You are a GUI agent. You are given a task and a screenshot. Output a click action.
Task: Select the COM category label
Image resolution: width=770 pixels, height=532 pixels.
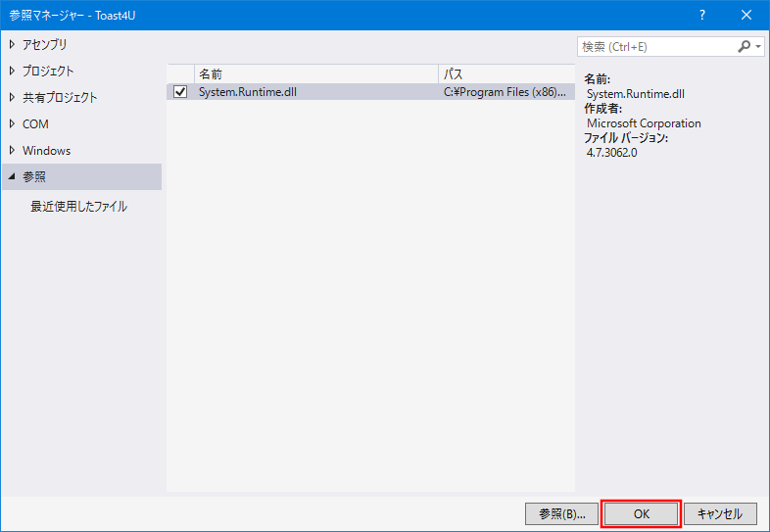pos(35,124)
